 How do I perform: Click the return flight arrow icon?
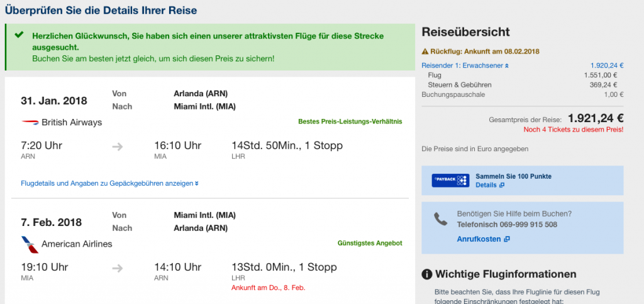[x=118, y=269]
